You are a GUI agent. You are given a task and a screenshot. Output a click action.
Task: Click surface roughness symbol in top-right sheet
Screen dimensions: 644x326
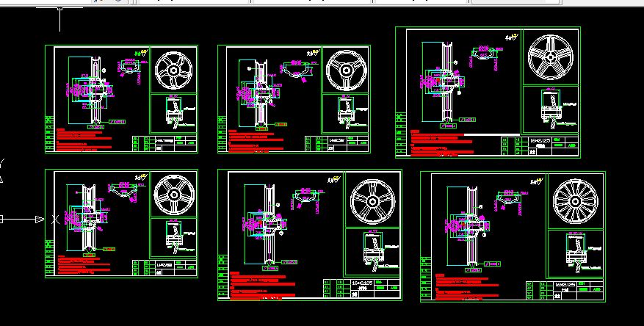coord(512,37)
